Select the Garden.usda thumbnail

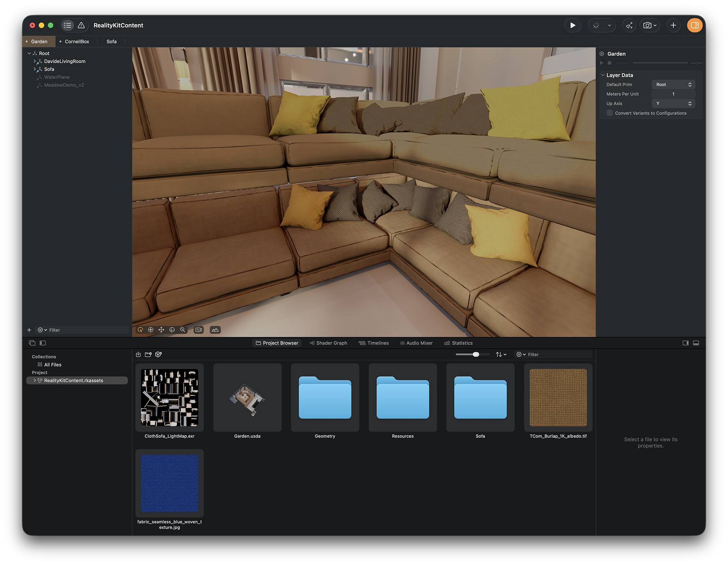tap(247, 398)
